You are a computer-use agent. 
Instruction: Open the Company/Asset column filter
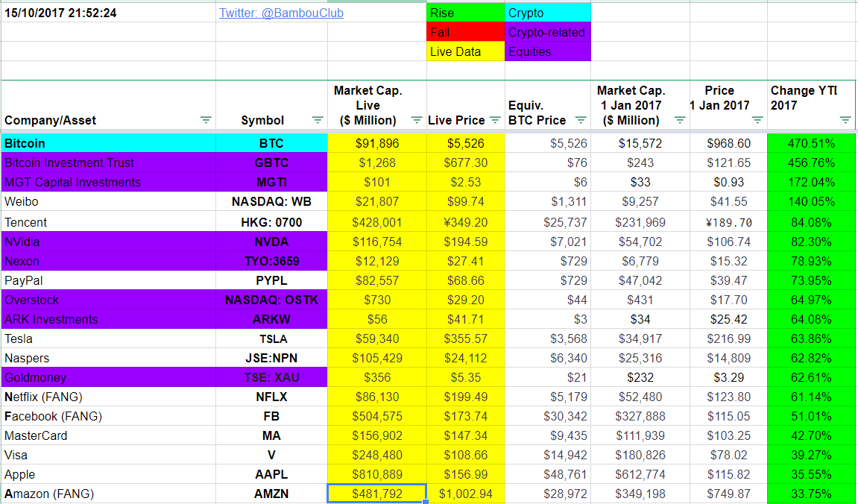point(206,120)
